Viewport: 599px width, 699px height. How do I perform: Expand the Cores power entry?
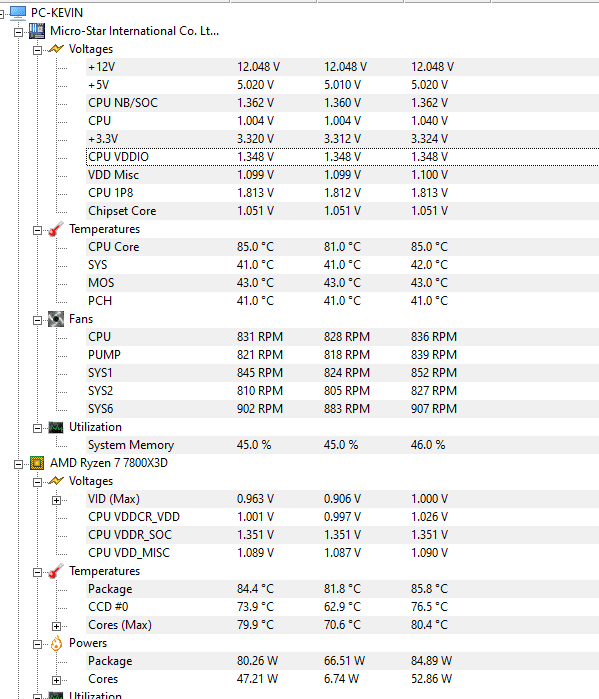[56, 680]
